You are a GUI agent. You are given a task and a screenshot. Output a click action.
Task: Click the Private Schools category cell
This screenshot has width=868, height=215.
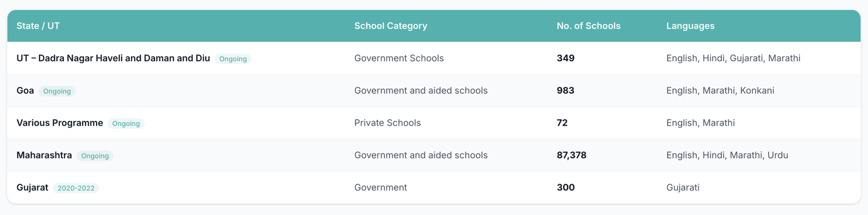tap(387, 123)
